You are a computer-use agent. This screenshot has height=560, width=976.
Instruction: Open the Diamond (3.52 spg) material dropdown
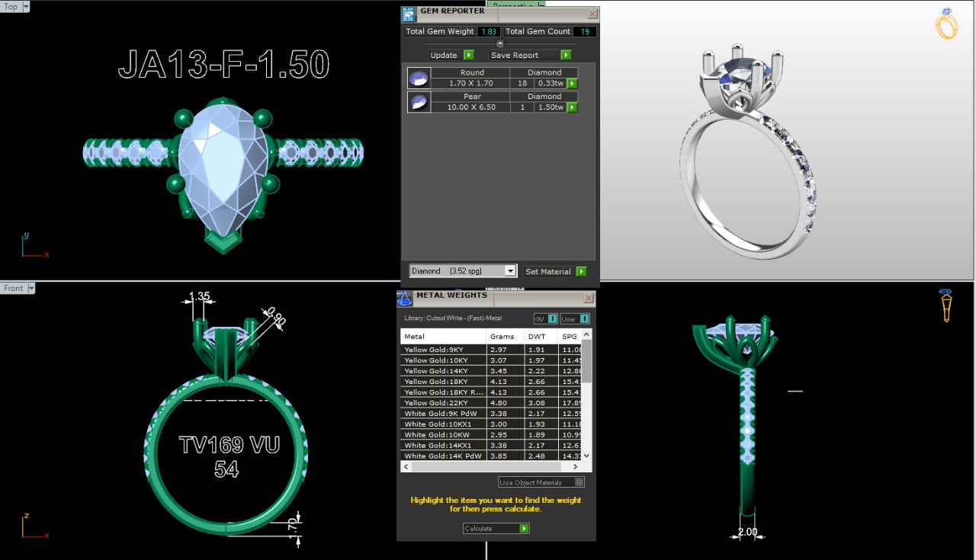point(510,271)
